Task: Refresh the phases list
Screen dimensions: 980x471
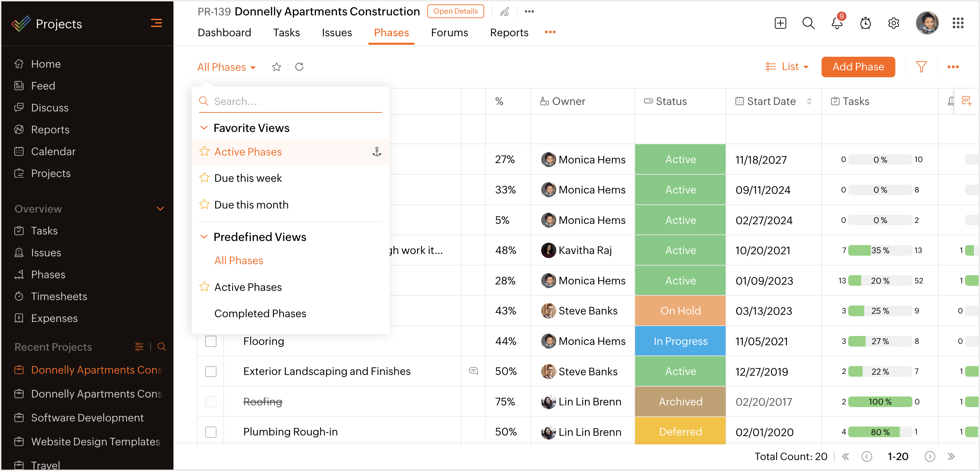Action: pos(299,67)
